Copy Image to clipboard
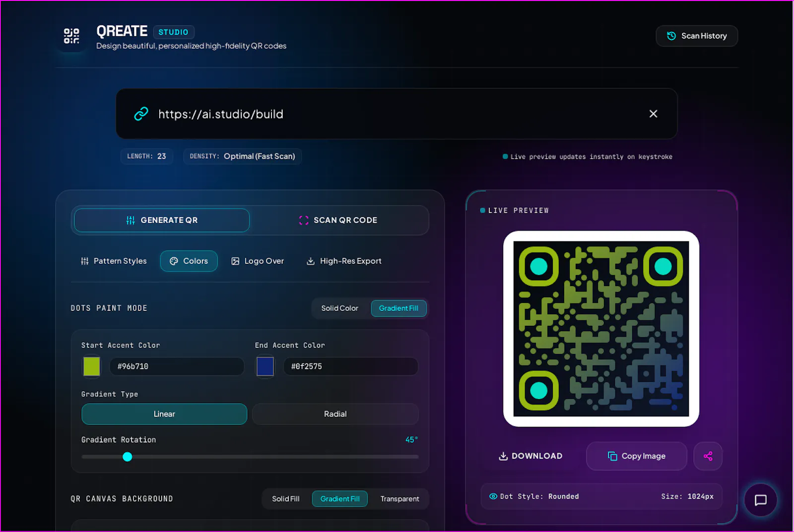This screenshot has width=794, height=532. [x=637, y=456]
